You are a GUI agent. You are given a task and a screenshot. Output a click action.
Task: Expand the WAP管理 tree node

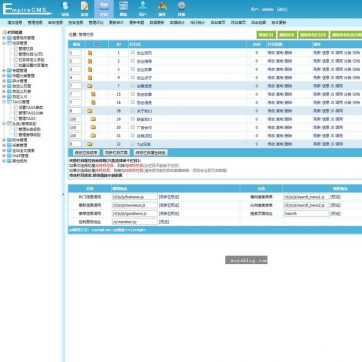click(x=4, y=156)
